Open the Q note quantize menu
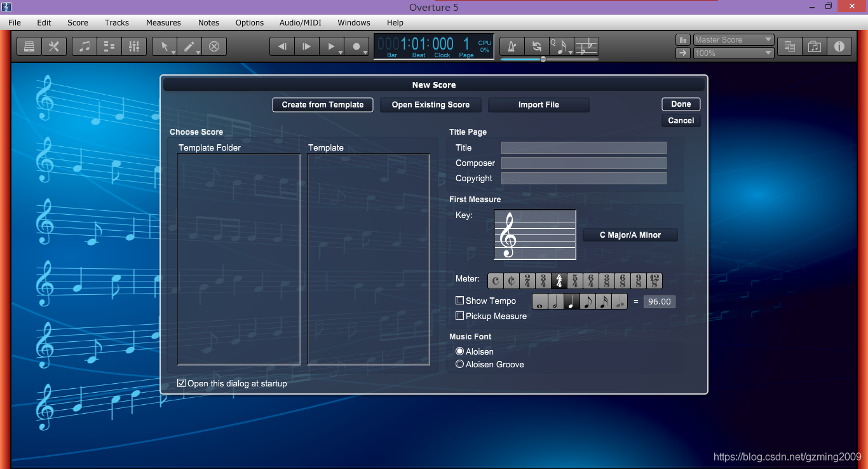868x469 pixels. [x=561, y=46]
